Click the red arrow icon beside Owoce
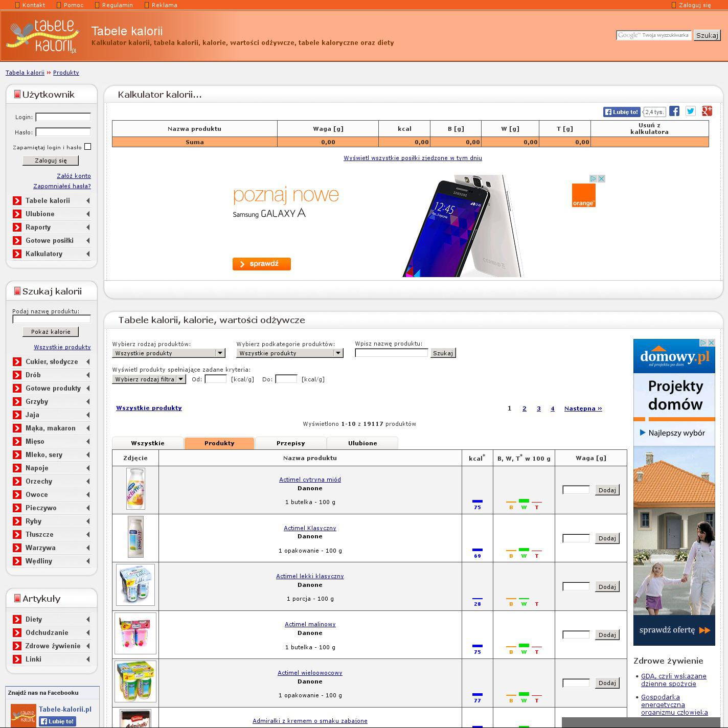The image size is (728, 728). click(x=17, y=495)
